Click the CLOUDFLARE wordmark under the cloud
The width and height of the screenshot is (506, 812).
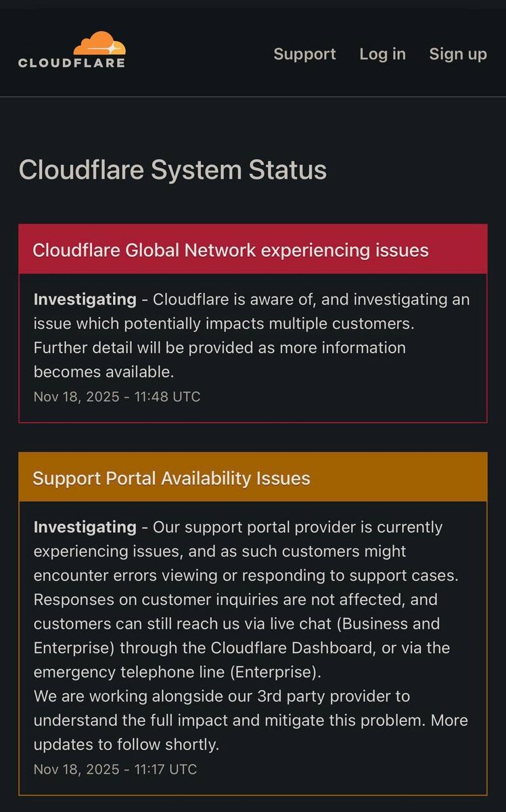(72, 63)
